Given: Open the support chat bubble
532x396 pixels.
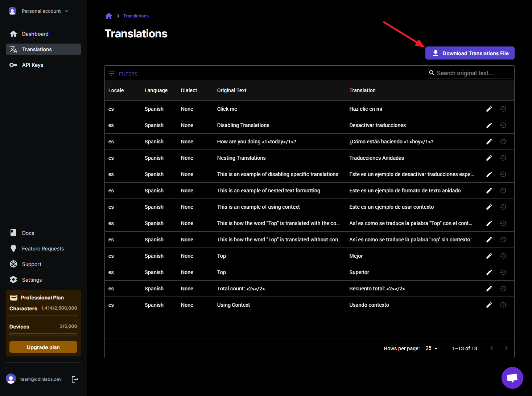Looking at the screenshot, I should [512, 377].
